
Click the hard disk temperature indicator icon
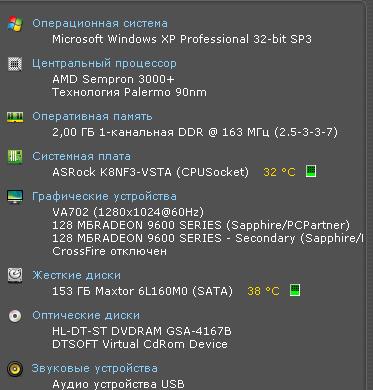coord(295,290)
